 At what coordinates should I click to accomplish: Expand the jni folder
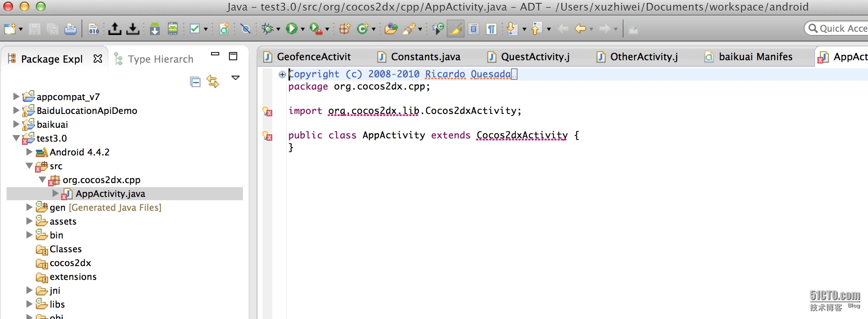click(29, 290)
